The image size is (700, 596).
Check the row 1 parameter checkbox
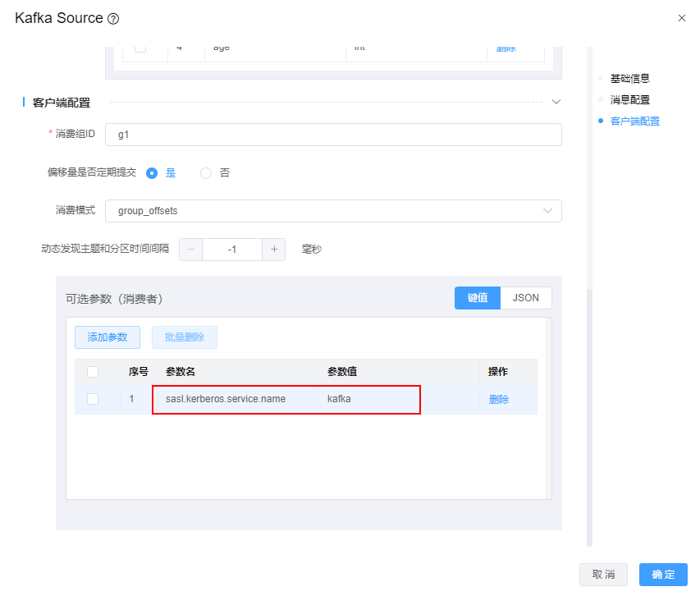93,399
